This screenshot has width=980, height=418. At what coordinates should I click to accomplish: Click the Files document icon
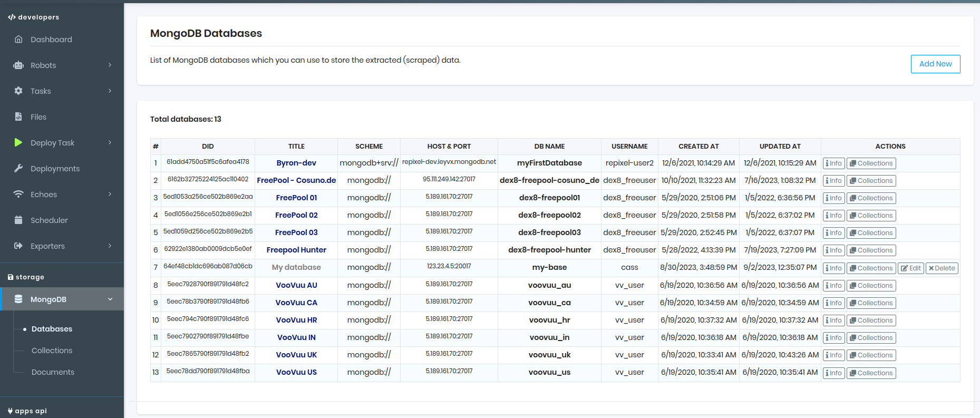pos(18,116)
